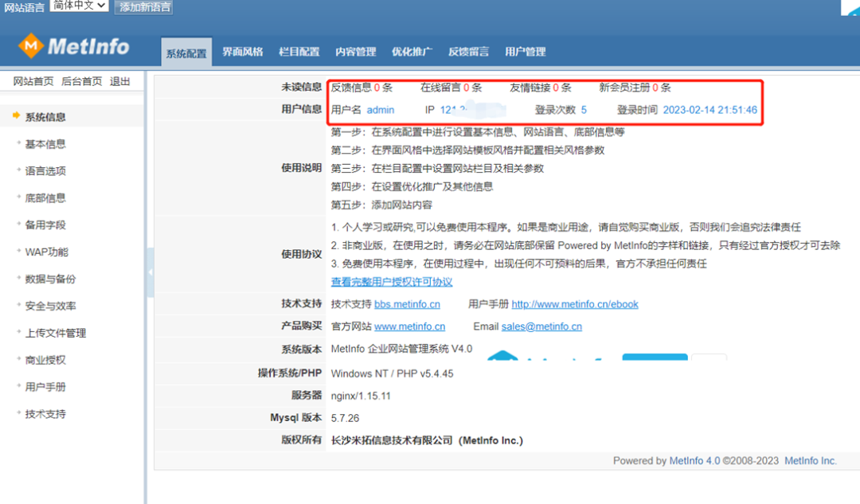Image resolution: width=860 pixels, height=504 pixels.
Task: Click the 网站首页 link
Action: click(33, 82)
